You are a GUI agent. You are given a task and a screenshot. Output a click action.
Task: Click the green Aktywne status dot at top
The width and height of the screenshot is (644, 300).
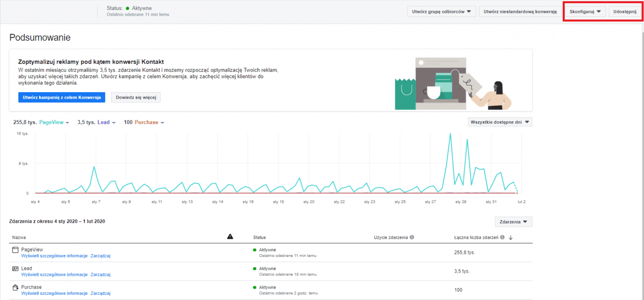[x=128, y=8]
